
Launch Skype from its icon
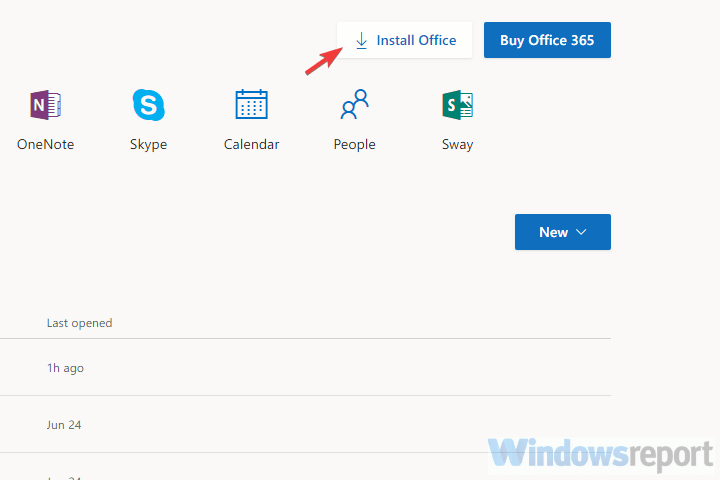click(148, 105)
